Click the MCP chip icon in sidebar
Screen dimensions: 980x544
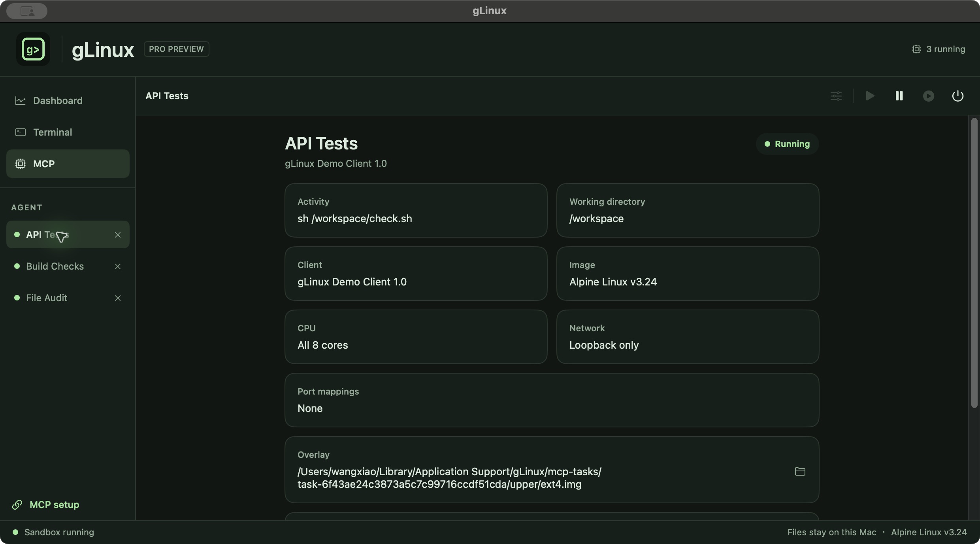(x=21, y=164)
